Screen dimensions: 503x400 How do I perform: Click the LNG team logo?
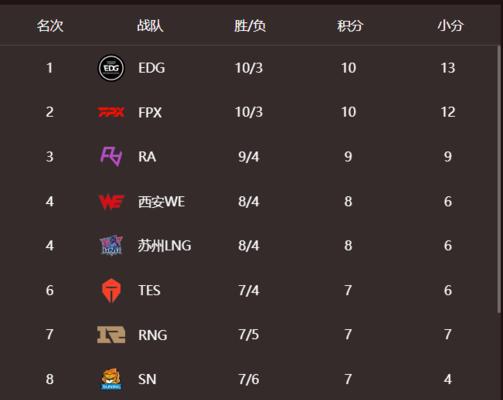[x=111, y=245]
